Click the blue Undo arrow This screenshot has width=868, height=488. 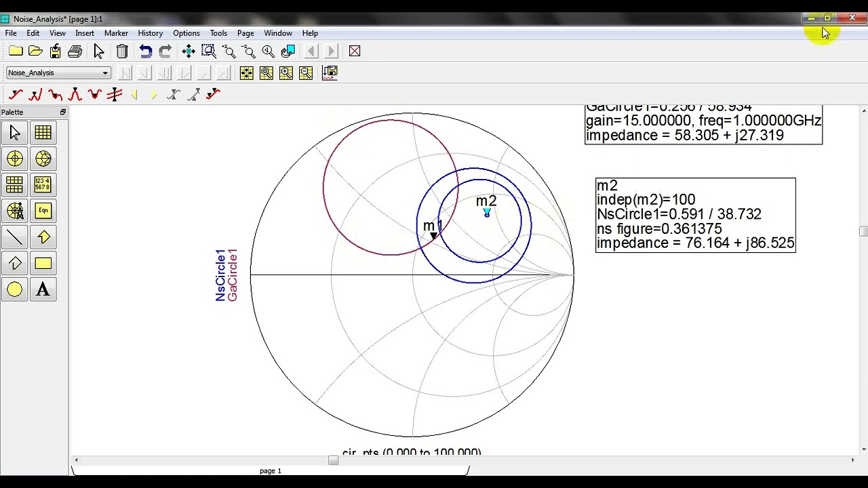pyautogui.click(x=145, y=52)
